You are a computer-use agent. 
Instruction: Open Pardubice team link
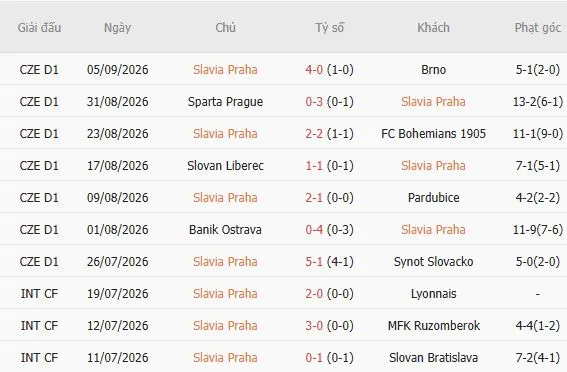point(433,197)
